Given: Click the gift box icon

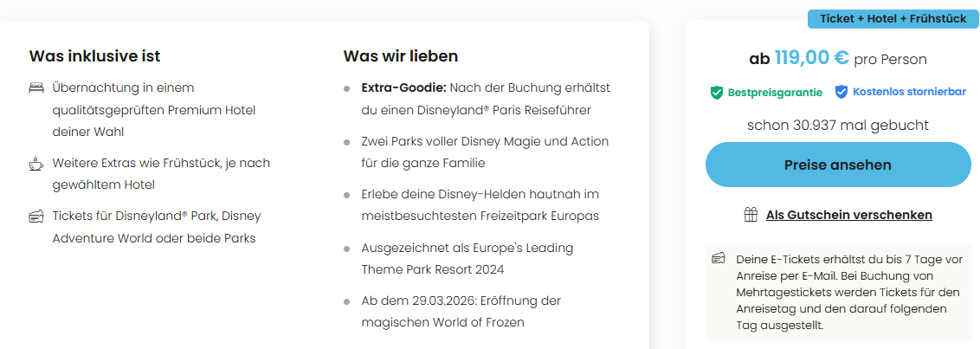Looking at the screenshot, I should coord(751,215).
